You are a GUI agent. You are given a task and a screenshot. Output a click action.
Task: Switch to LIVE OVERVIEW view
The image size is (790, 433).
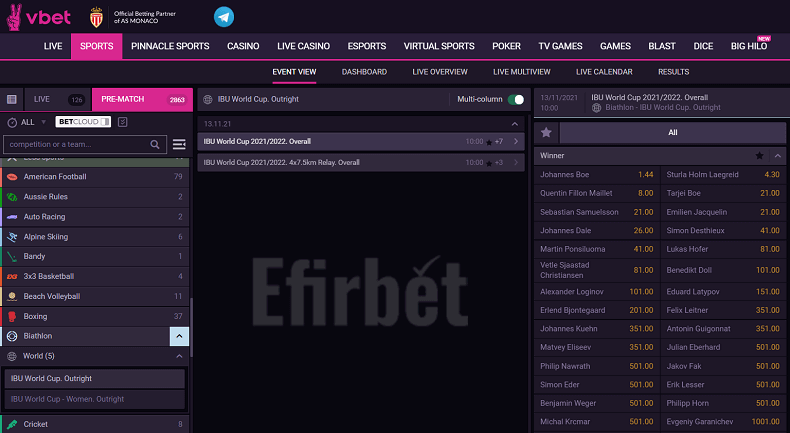click(x=440, y=72)
